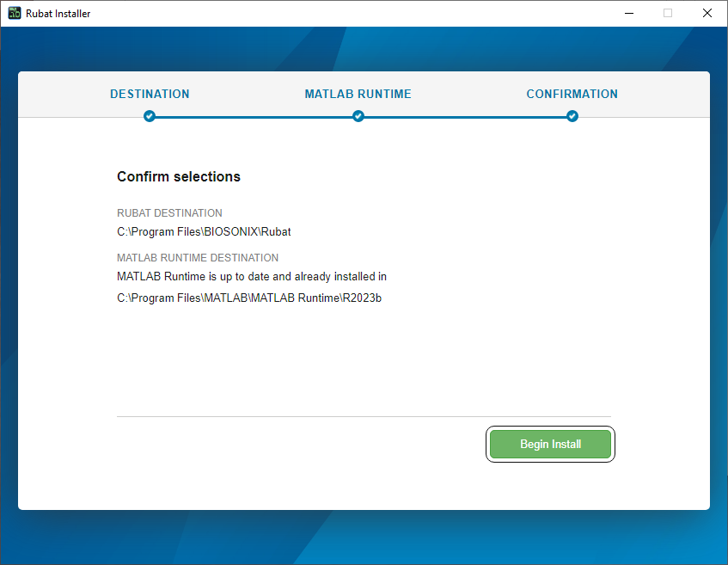Switch to the MATLAB RUNTIME step

[x=358, y=94]
